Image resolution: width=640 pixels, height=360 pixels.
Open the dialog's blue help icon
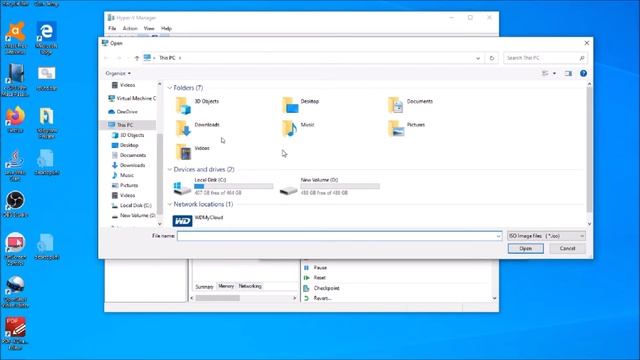pos(583,73)
